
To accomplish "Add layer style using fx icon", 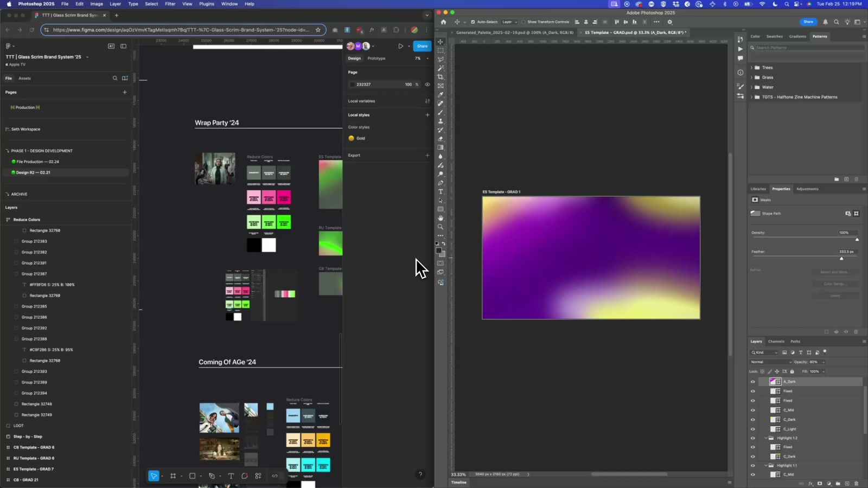I will 811,483.
